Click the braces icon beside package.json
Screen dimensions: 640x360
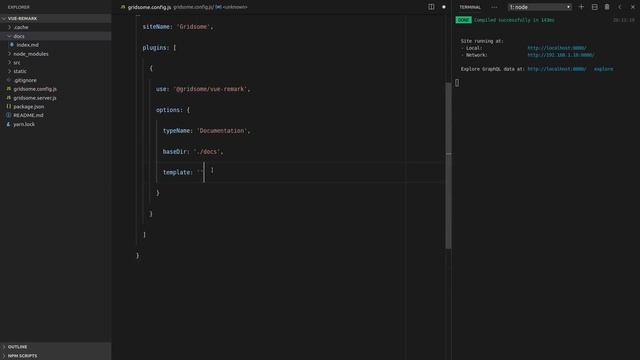9,107
